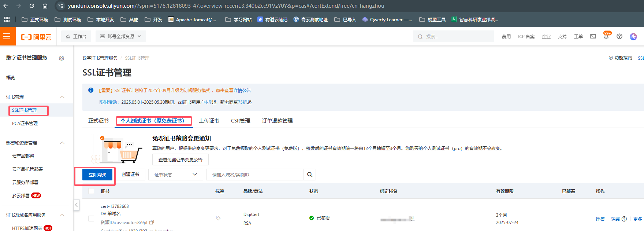
Task: Click the 续费 link in the cert row
Action: [x=615, y=219]
